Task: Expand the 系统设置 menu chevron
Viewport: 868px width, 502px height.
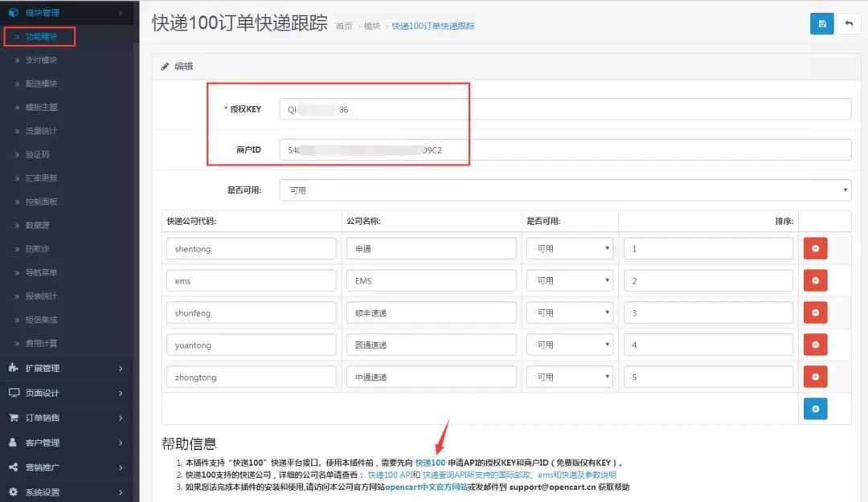Action: (121, 492)
